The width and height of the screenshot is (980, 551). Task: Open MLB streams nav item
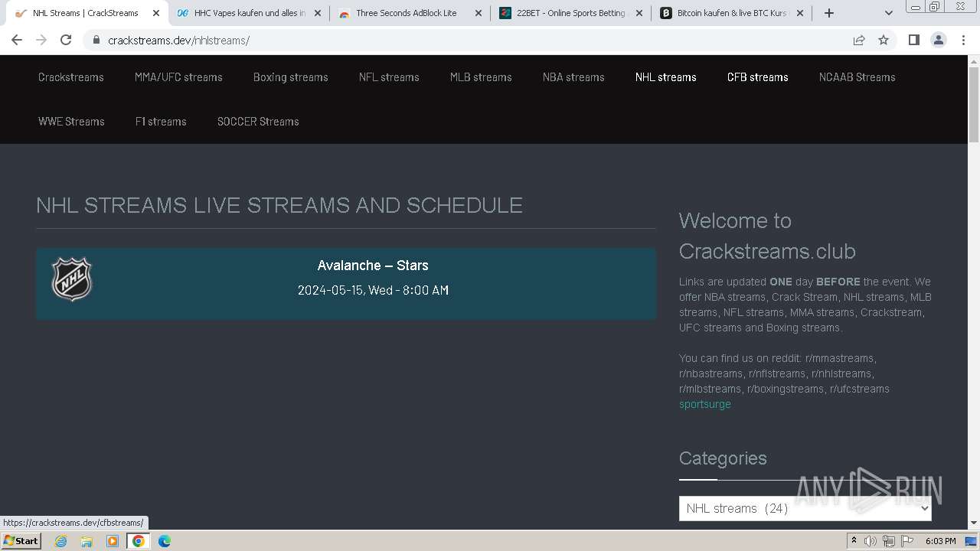pyautogui.click(x=481, y=77)
